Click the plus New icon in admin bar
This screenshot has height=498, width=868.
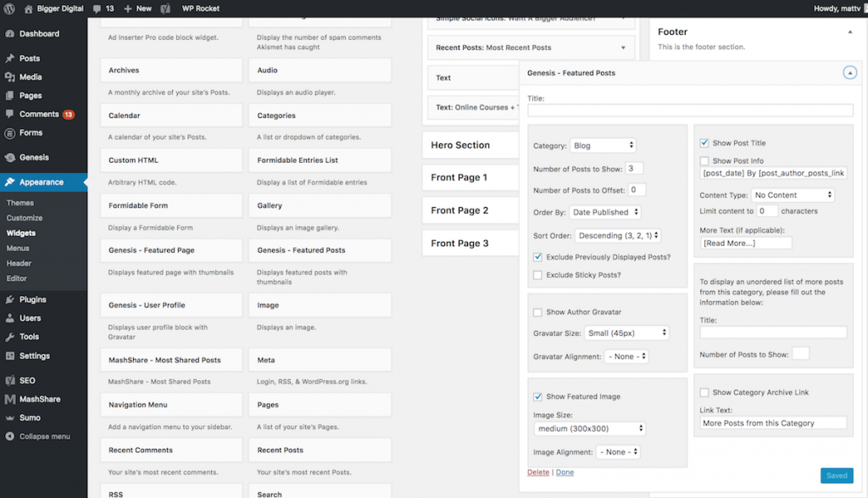click(x=128, y=8)
